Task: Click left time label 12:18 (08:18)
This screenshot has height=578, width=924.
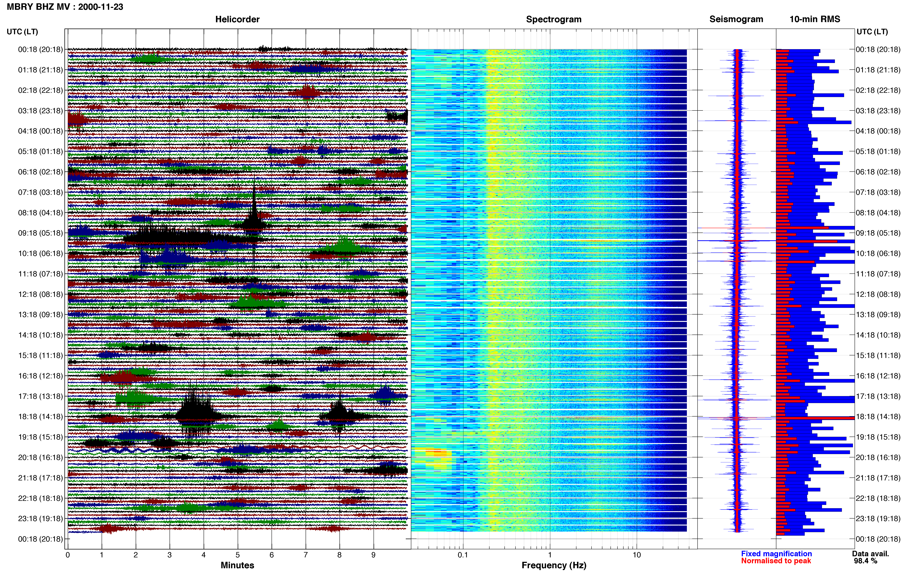Action: pyautogui.click(x=41, y=294)
